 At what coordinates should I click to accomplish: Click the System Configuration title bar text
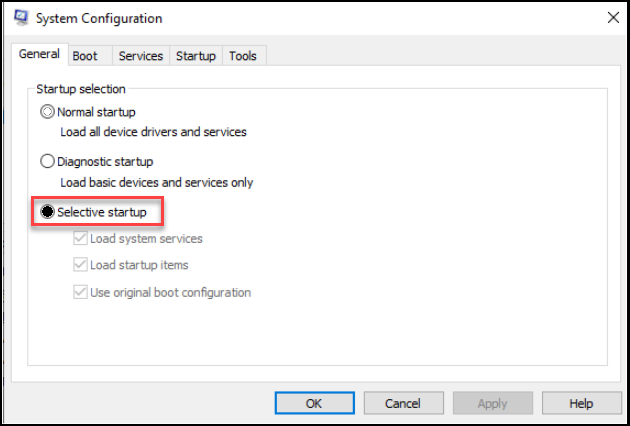click(99, 18)
